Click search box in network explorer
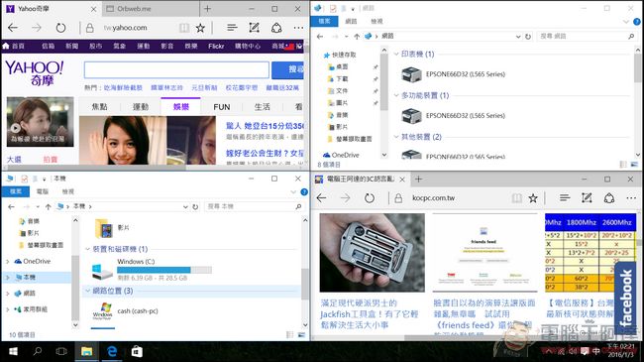This screenshot has width=644, height=362. (587, 36)
